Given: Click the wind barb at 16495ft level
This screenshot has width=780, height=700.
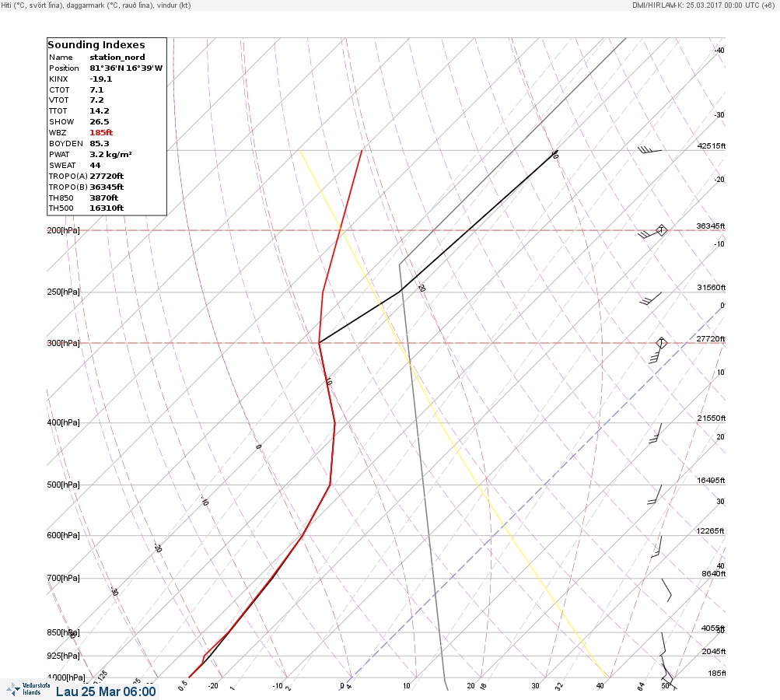Looking at the screenshot, I should [x=655, y=495].
